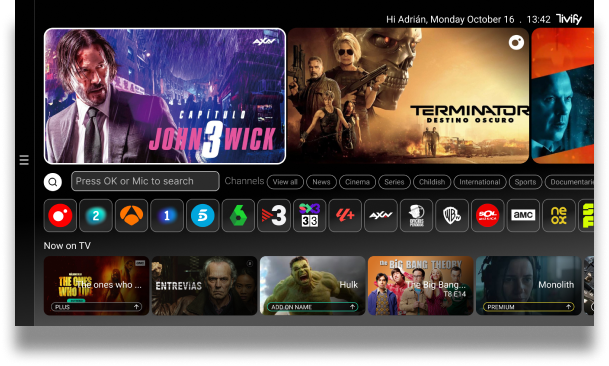This screenshot has height=366, width=609.
Task: Open the Telecinco channel icon
Action: tap(203, 216)
